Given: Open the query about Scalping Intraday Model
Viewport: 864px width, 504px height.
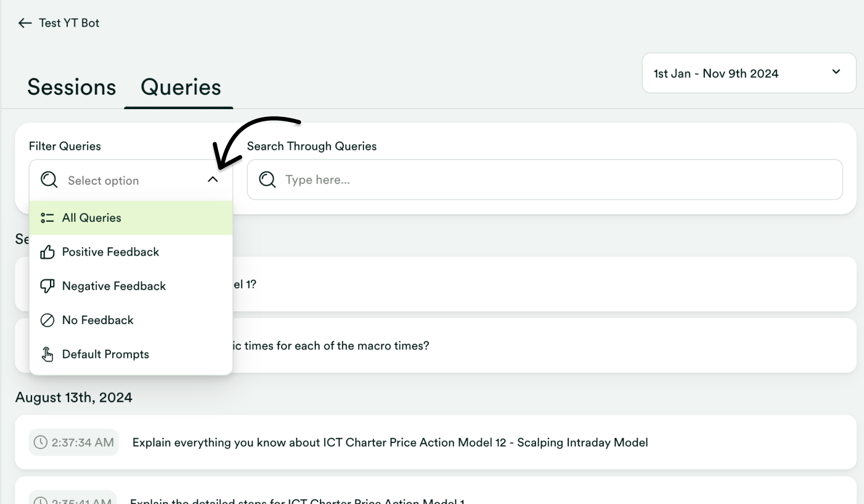Looking at the screenshot, I should (x=390, y=442).
